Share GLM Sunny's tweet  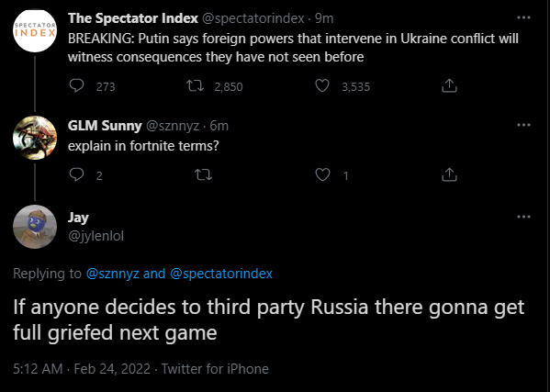click(x=449, y=174)
